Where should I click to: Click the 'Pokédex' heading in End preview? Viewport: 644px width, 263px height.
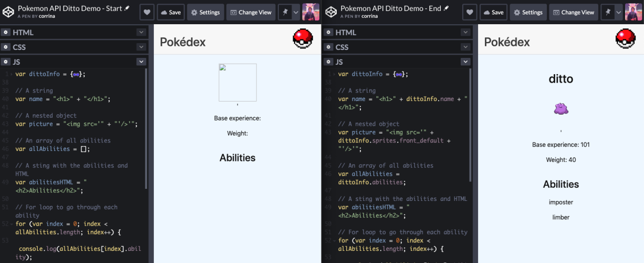507,42
